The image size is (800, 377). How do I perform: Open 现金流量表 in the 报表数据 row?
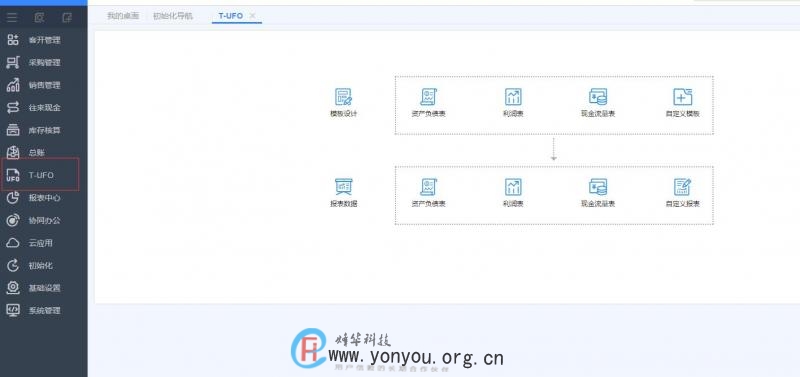(597, 192)
